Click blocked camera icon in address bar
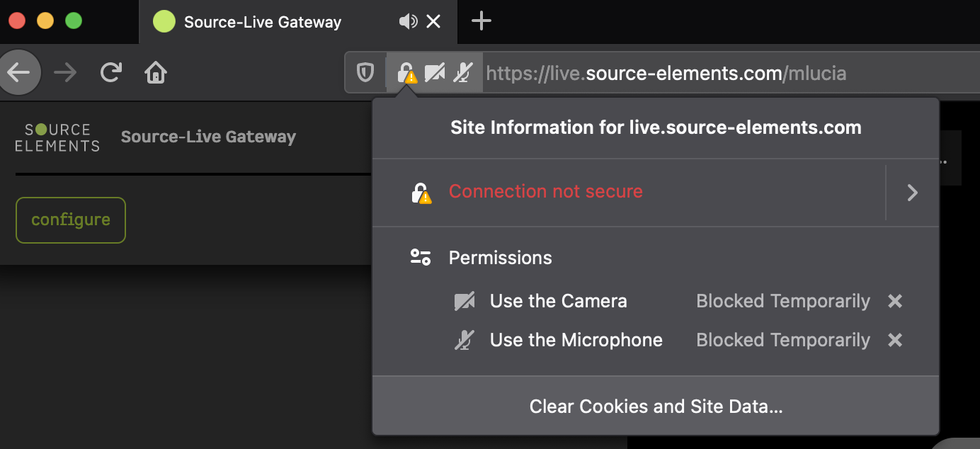This screenshot has width=980, height=449. 435,72
